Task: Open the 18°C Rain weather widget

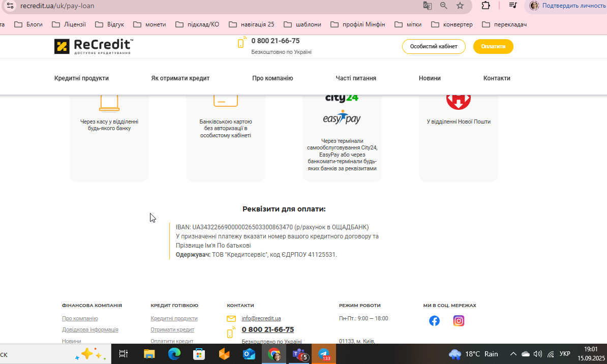Action: (473, 354)
